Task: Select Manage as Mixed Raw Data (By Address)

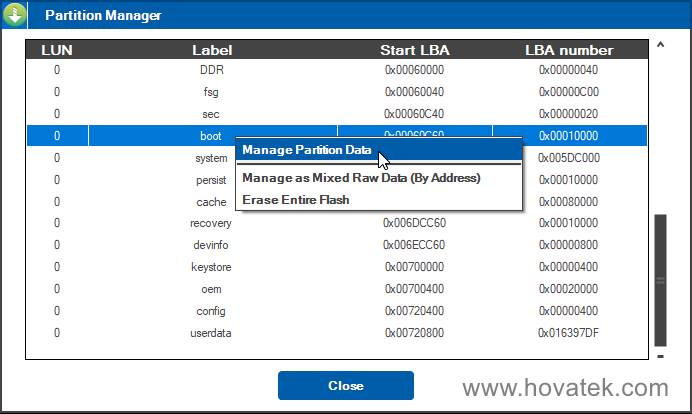Action: point(361,178)
